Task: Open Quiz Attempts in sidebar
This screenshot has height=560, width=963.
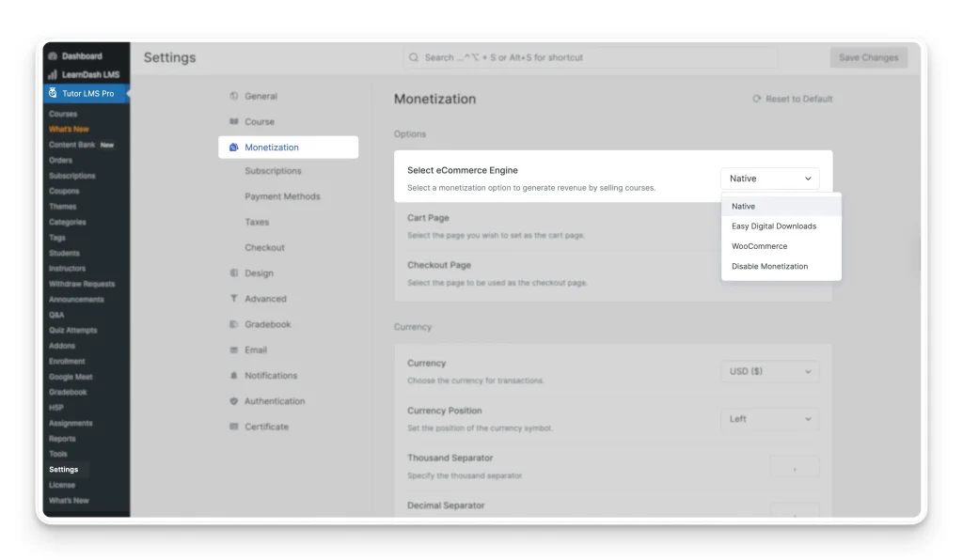Action: [x=73, y=330]
